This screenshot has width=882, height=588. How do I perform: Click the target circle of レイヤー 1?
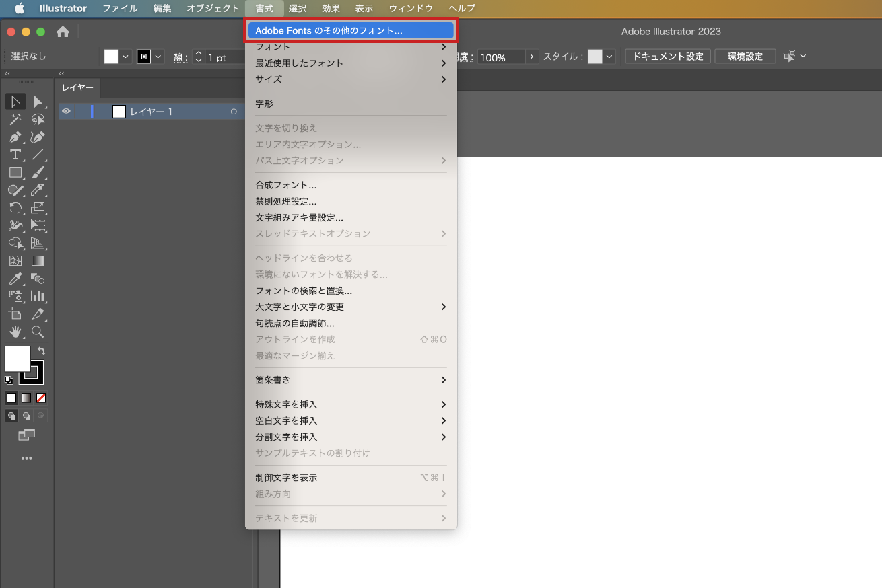(234, 112)
